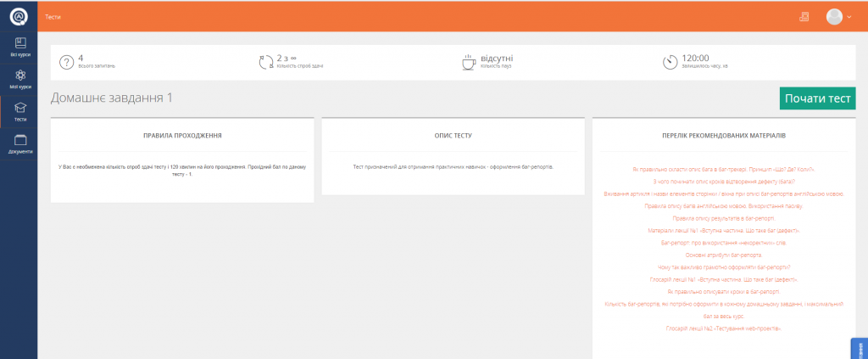Expand the user menu chevron next to avatar
Viewport: 868px width, 359px height.
(849, 17)
